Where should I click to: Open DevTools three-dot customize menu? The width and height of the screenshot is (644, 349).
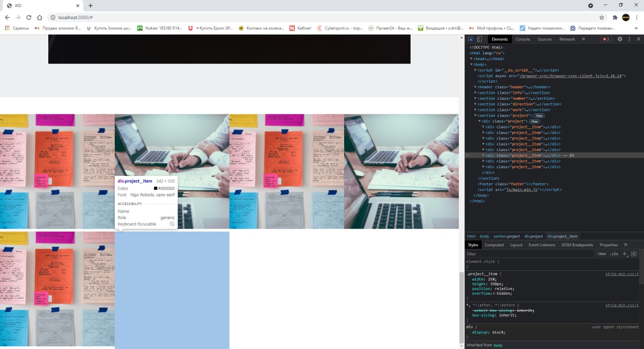[629, 39]
